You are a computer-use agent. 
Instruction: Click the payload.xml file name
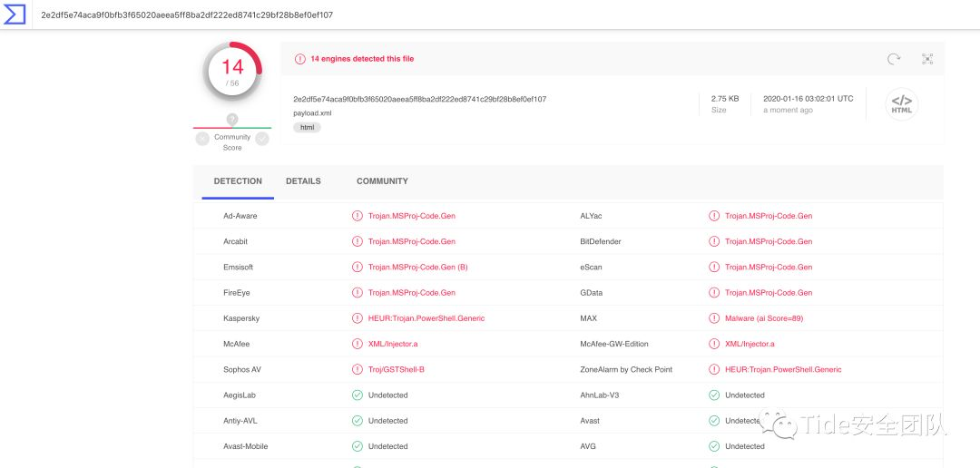point(312,113)
